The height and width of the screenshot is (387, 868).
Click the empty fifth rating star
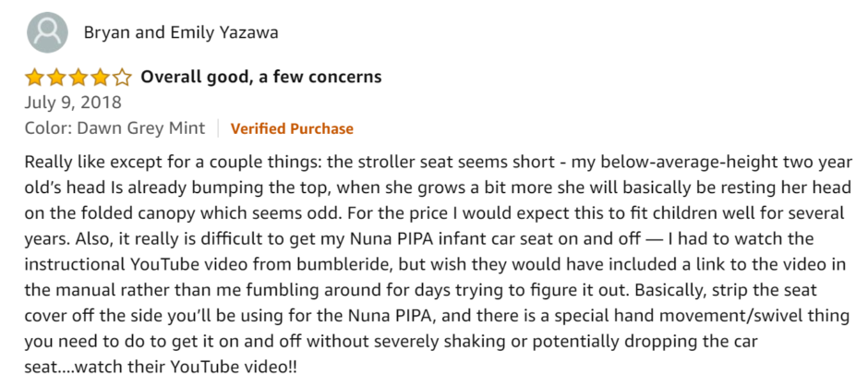click(122, 77)
